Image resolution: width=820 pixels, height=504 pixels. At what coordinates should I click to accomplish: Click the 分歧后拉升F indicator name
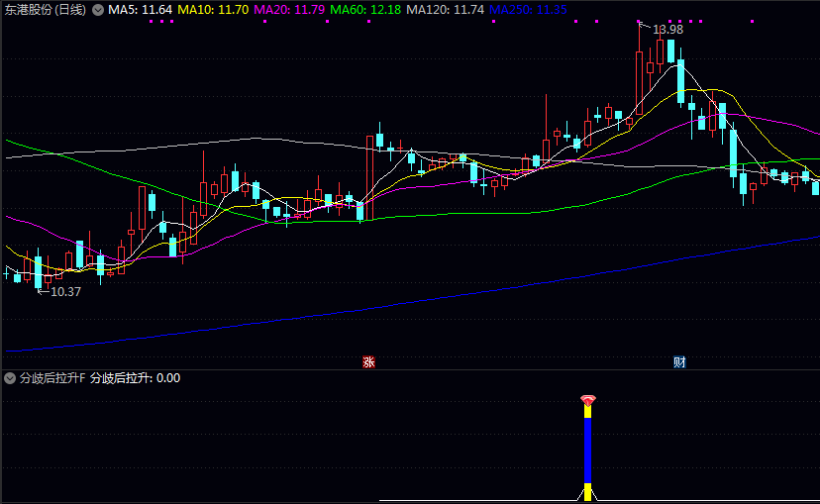pyautogui.click(x=52, y=378)
